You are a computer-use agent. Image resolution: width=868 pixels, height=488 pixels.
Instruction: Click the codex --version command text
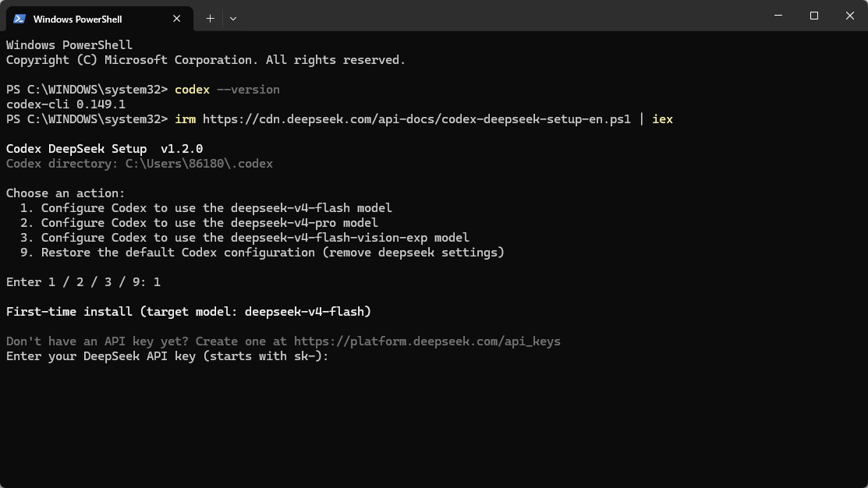click(227, 90)
